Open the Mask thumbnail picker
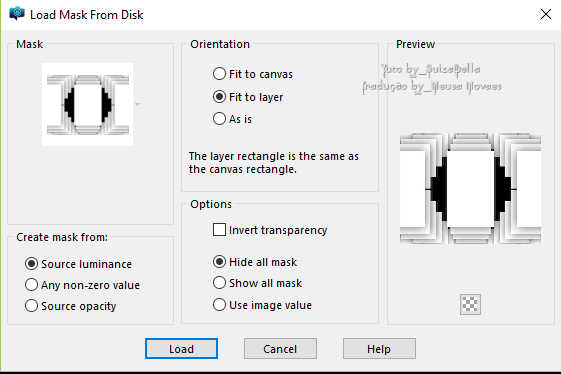Viewport: 561px width, 374px height. tap(88, 104)
